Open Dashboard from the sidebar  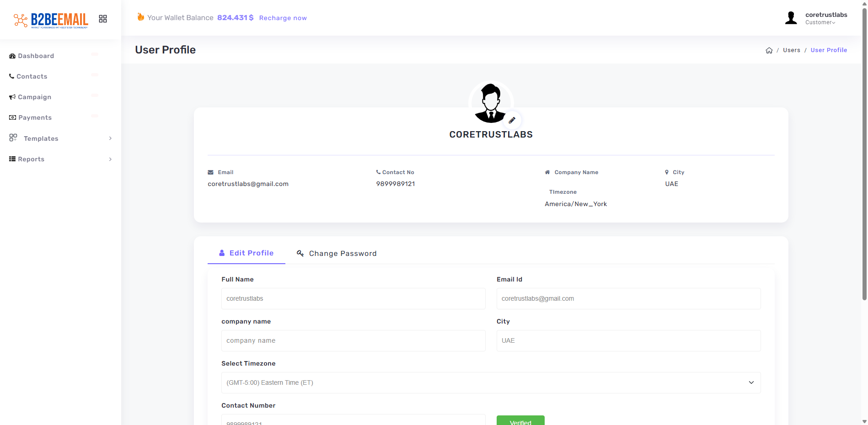tap(36, 56)
